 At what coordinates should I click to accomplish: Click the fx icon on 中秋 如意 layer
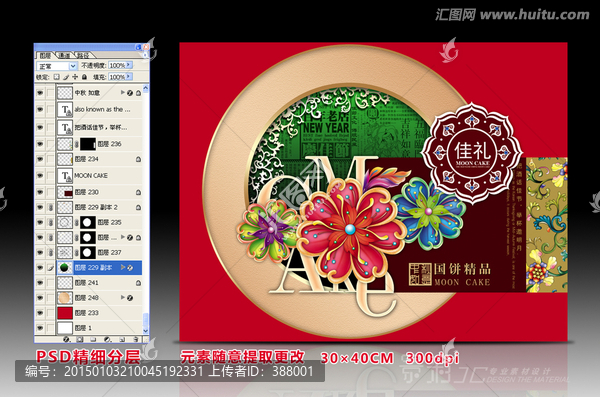(x=130, y=93)
